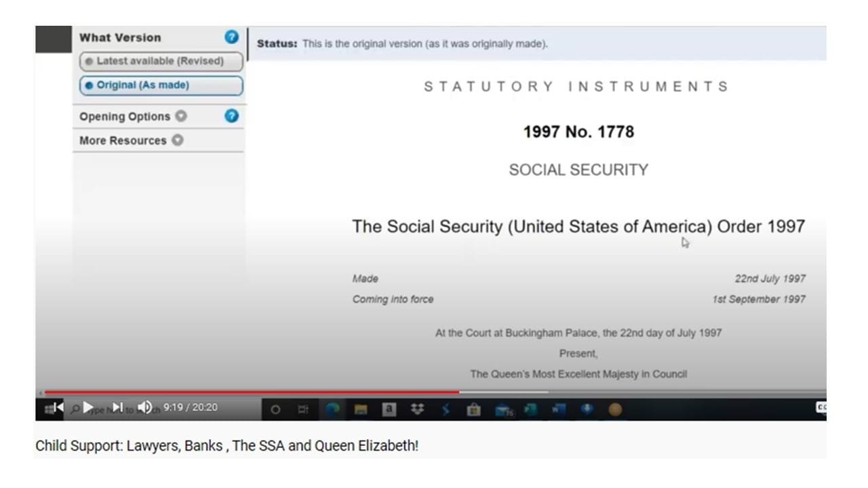Open Microsoft Edge in taskbar
The height and width of the screenshot is (488, 868).
click(333, 409)
